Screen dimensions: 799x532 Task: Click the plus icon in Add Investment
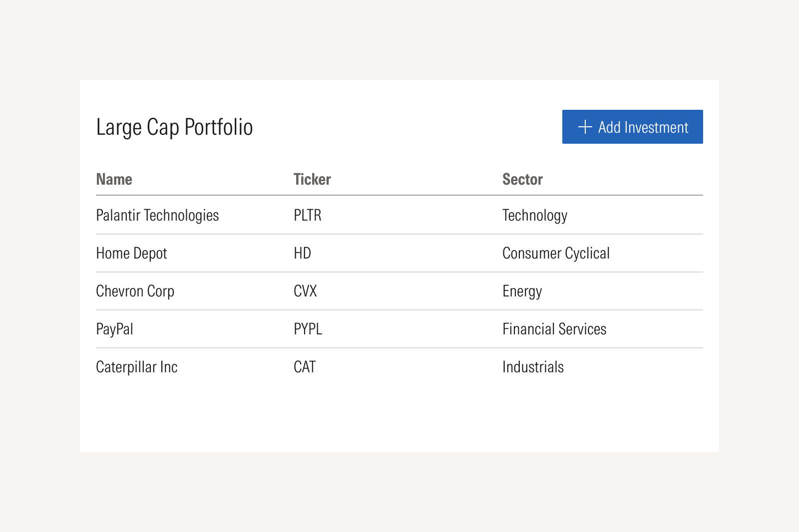coord(585,127)
